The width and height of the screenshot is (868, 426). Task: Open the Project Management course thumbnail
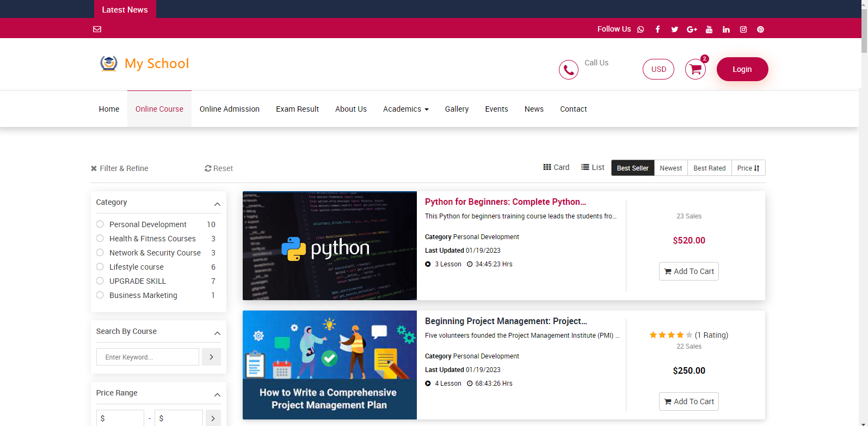329,365
